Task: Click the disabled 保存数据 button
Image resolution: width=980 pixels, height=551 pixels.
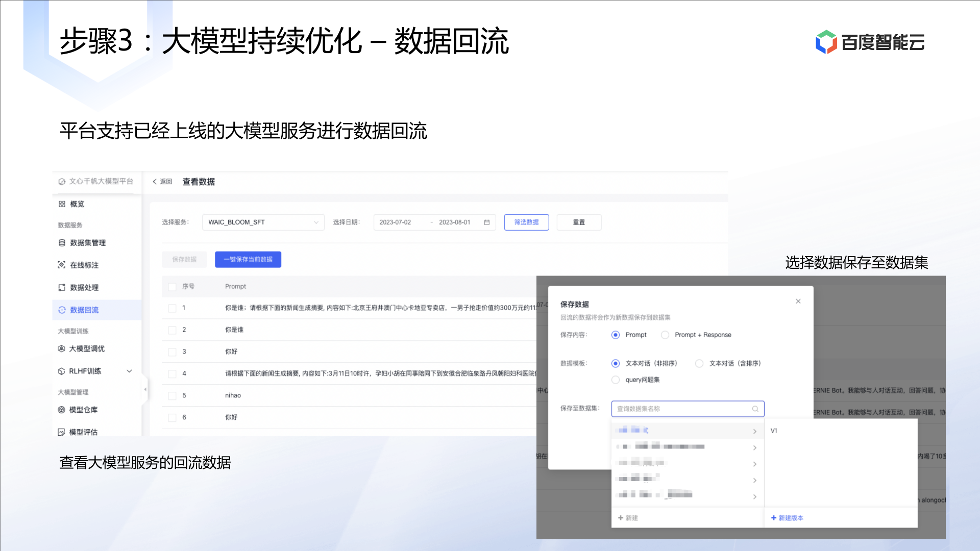Action: 184,260
